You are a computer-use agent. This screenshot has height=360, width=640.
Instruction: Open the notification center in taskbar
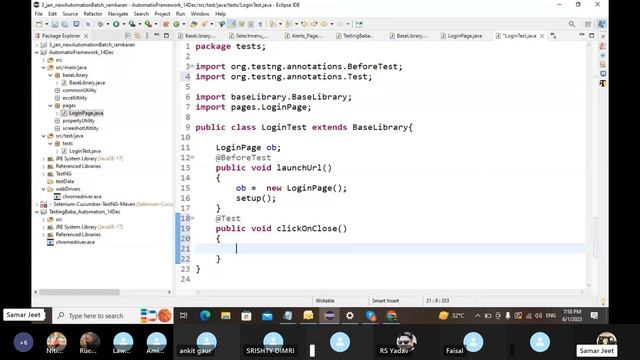594,316
